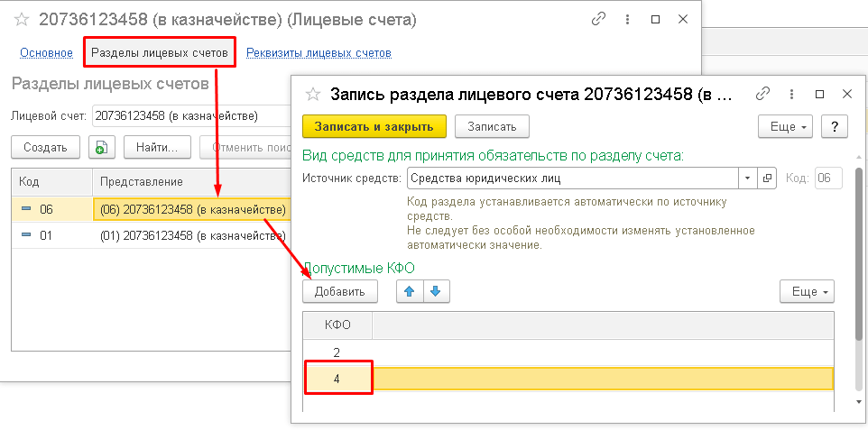868x430 pixels.
Task: Open Еще dropdown above KФО table
Action: [807, 291]
